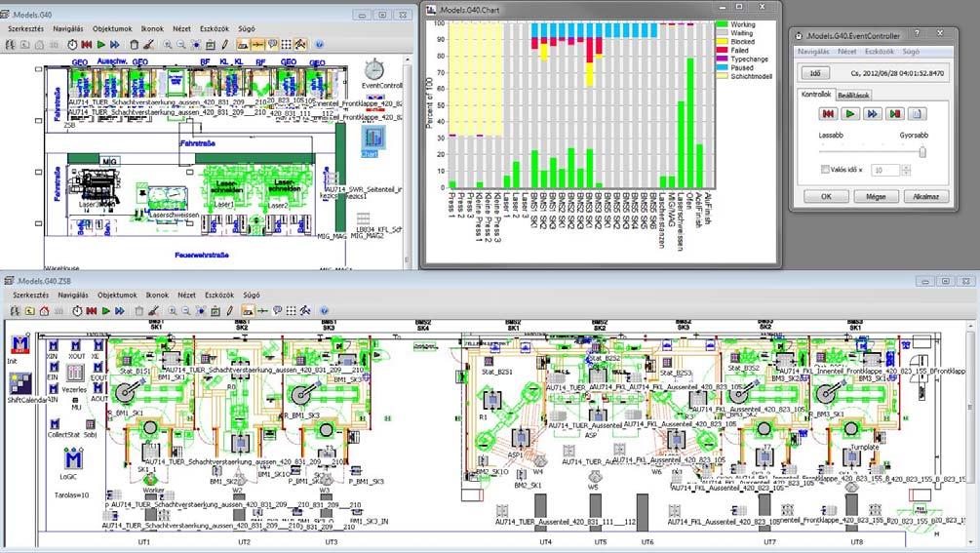
Task: Click the Lassabb–Gyorsabb speed slider handle
Action: 921,151
